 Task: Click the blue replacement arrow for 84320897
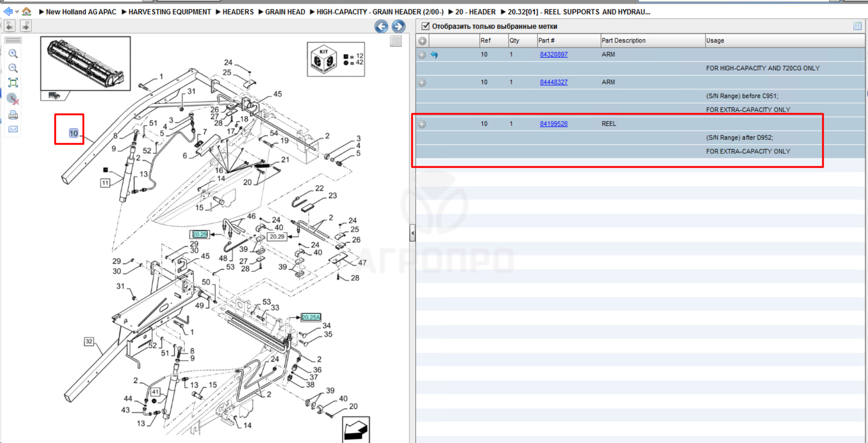(x=434, y=55)
